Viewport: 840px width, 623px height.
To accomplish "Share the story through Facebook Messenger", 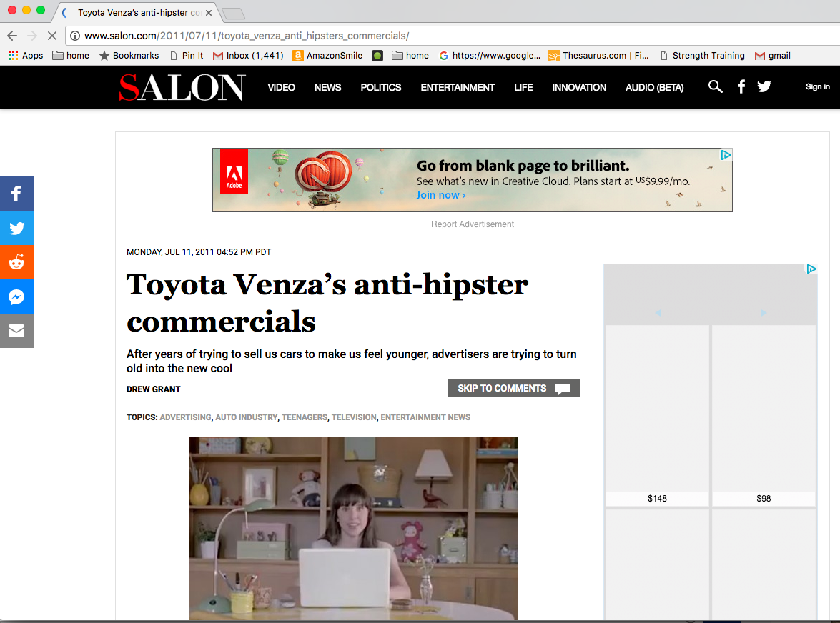I will point(16,296).
